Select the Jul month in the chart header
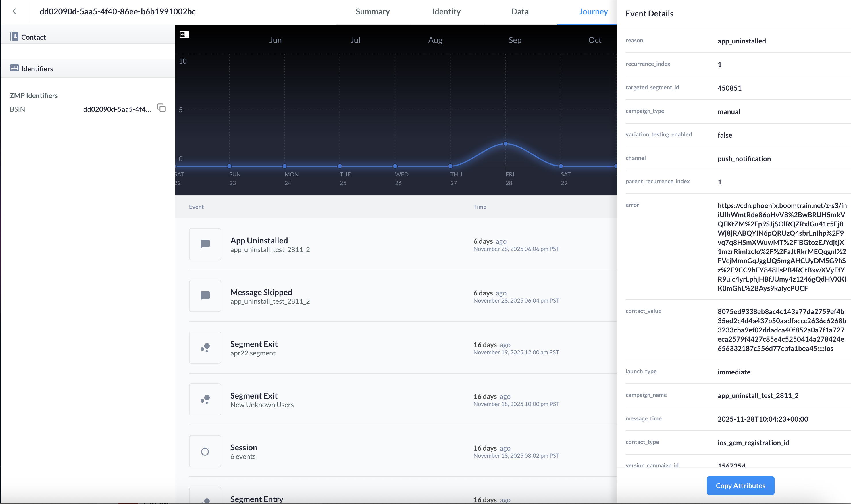 pos(355,40)
